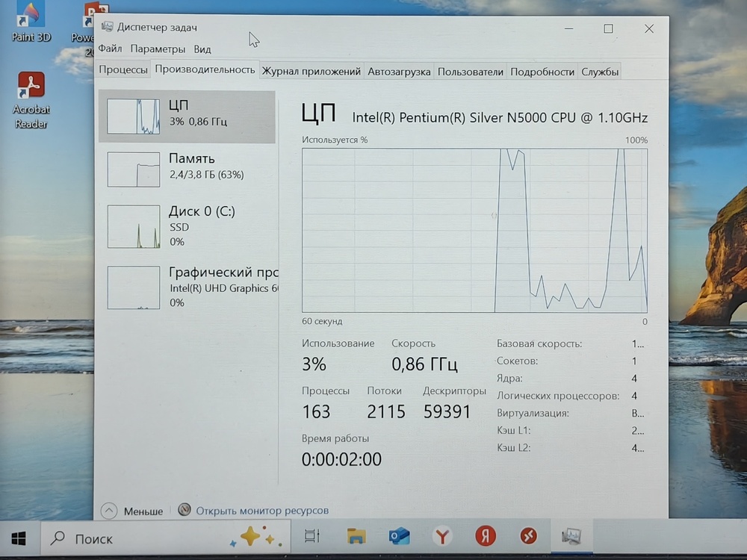
Task: Click the red Yandex icon in the taskbar
Action: tap(486, 535)
